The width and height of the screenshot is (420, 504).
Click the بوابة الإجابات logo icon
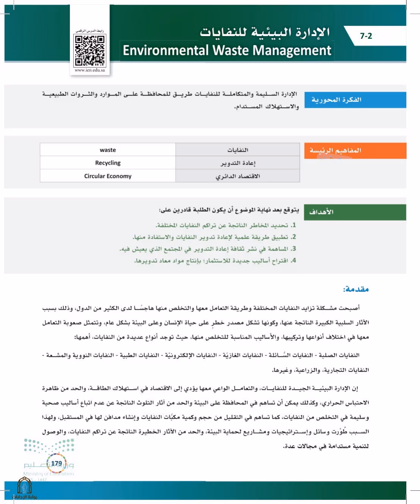pyautogui.click(x=25, y=488)
